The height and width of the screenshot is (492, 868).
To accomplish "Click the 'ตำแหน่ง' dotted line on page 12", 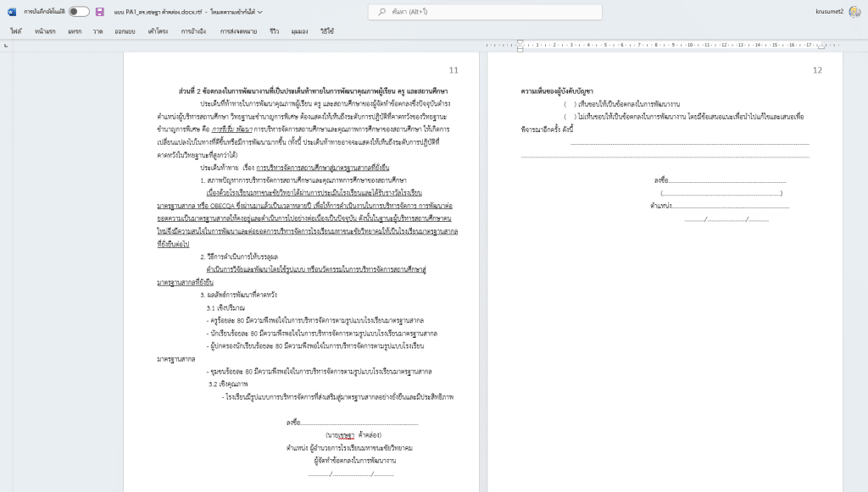I will point(720,206).
